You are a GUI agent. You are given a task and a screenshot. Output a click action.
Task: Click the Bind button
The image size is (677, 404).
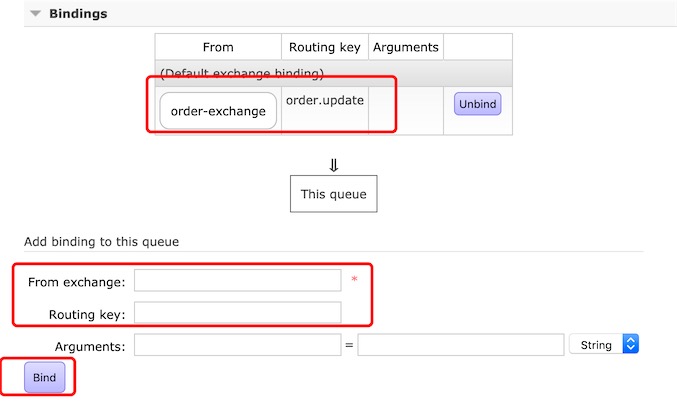point(44,377)
